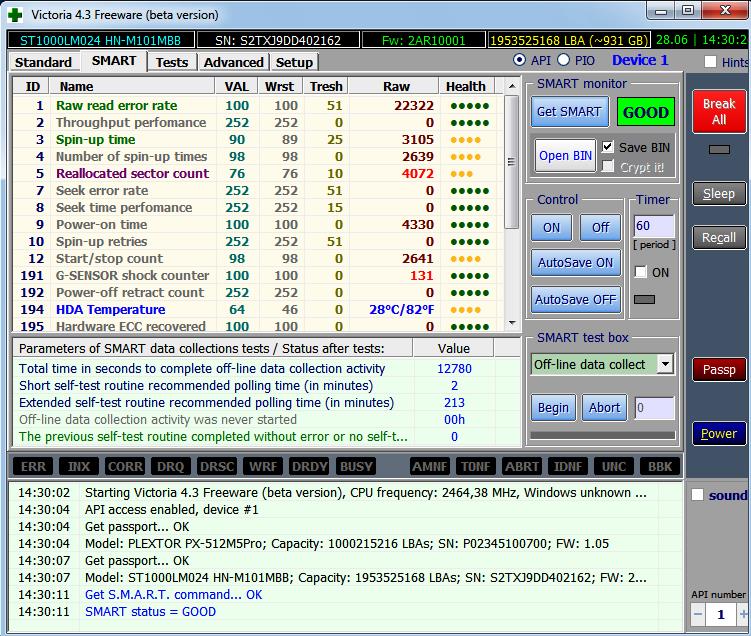Click AutoSave ON button
Image resolution: width=751 pixels, height=636 pixels.
click(x=576, y=263)
